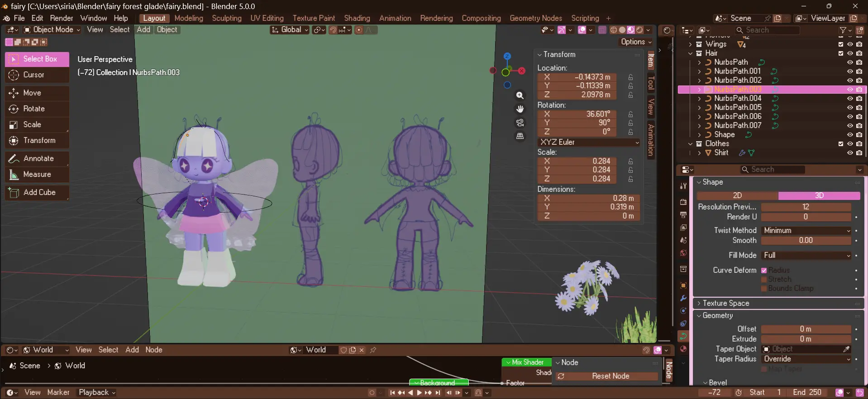Open the View Layer properties tab

coord(683,227)
